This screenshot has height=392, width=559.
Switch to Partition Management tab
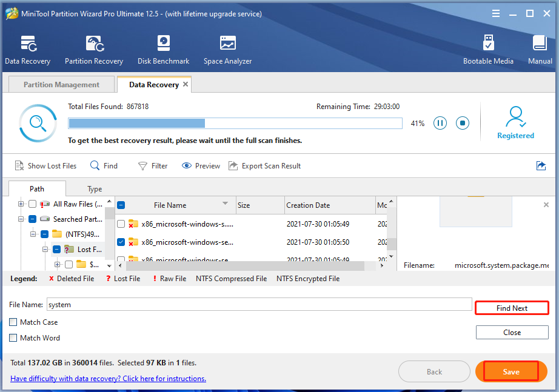(61, 84)
